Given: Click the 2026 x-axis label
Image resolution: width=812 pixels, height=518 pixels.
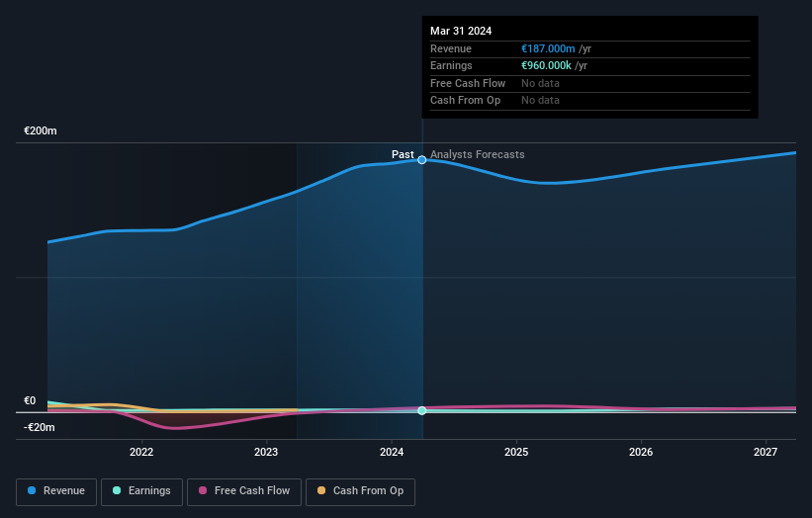Looking at the screenshot, I should click(641, 453).
